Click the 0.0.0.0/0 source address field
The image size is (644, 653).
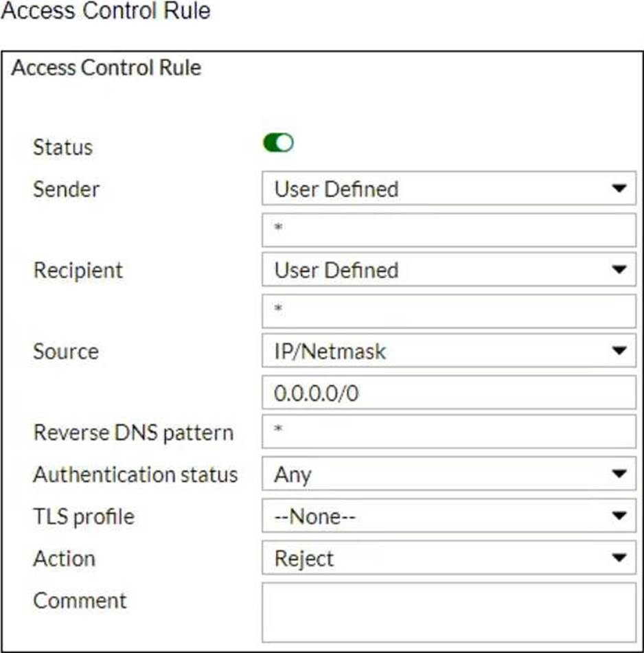[x=448, y=393]
